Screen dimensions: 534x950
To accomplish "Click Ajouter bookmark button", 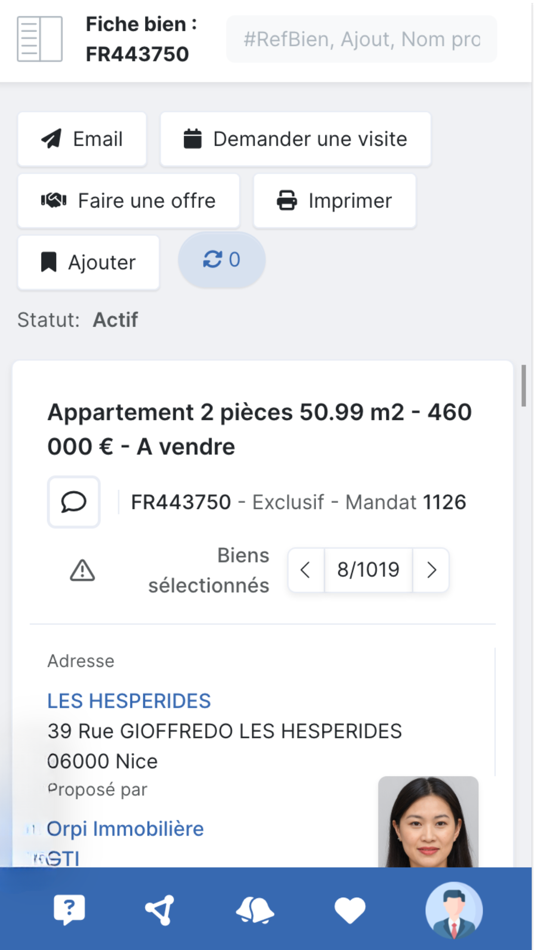I will click(x=88, y=262).
